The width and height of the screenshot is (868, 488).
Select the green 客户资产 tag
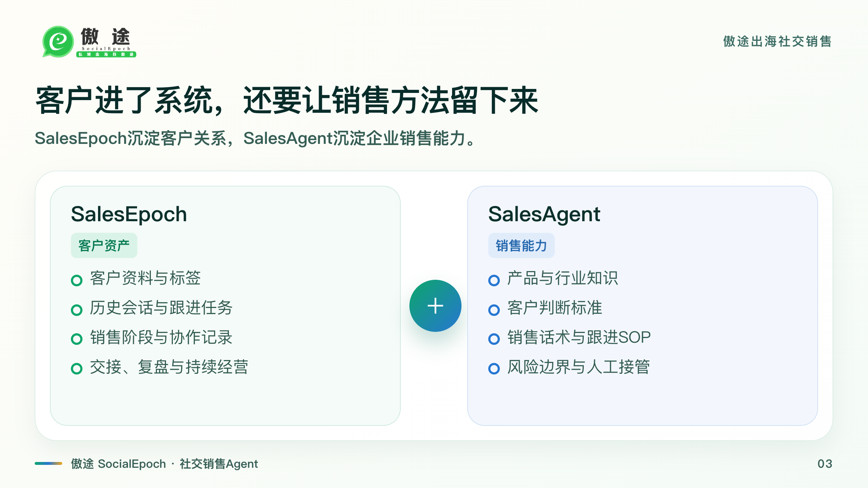coord(104,245)
